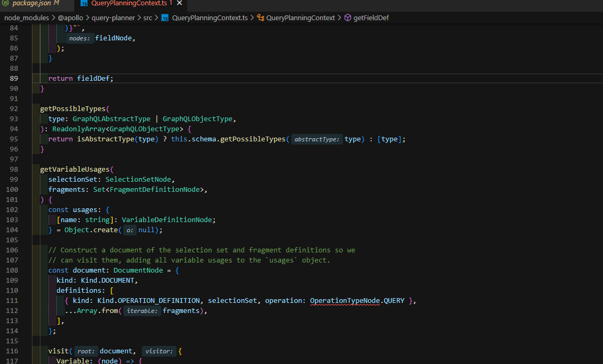Click the class symbol icon in breadcrumb
Viewport: 603px width, 364px height.
(x=261, y=18)
